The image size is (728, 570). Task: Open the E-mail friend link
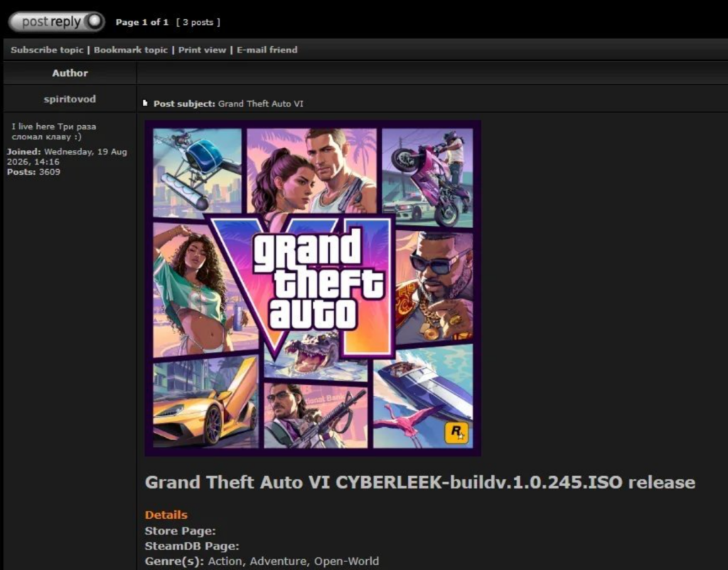pyautogui.click(x=267, y=50)
